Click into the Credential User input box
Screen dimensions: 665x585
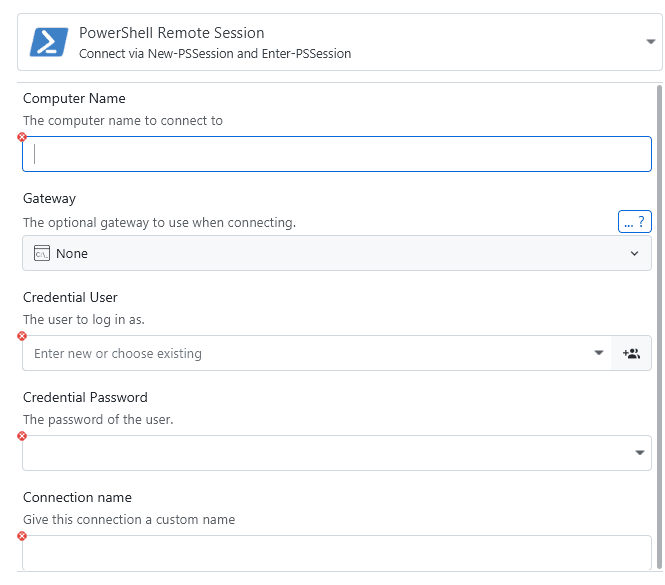(300, 353)
